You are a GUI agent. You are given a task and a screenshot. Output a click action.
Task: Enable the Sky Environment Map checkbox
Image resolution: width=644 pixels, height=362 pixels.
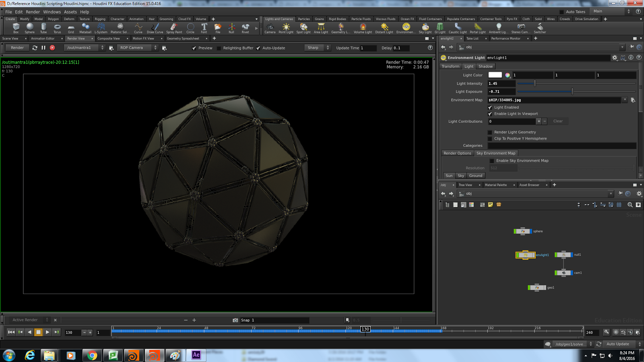point(491,160)
